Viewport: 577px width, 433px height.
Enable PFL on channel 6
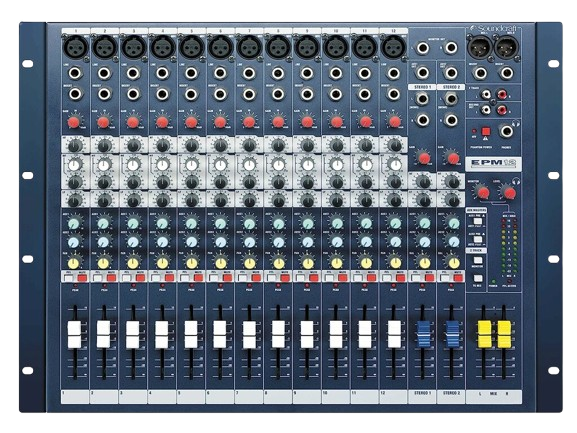[x=213, y=278]
